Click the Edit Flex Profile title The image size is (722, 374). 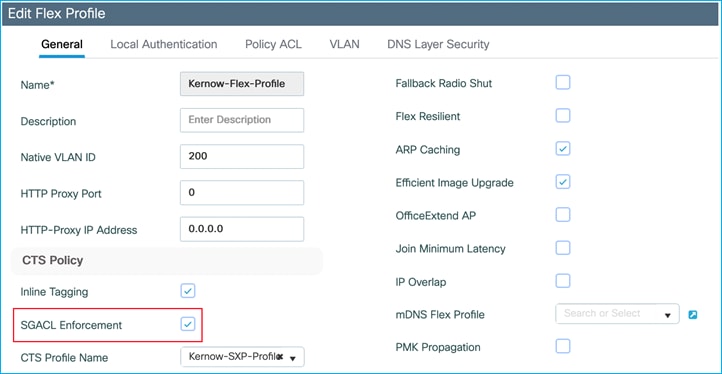(x=57, y=13)
